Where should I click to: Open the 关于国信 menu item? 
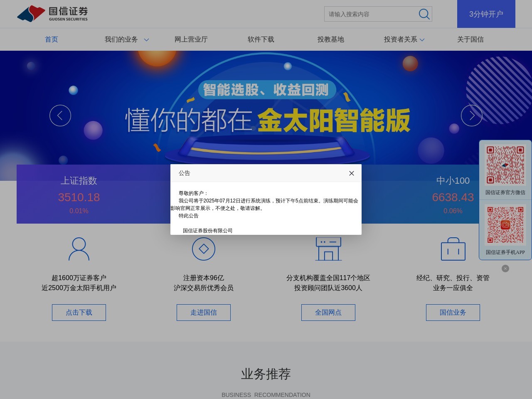click(470, 39)
